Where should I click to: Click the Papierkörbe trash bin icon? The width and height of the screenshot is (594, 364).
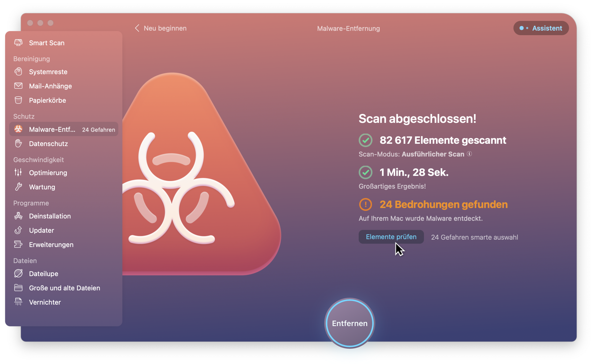(18, 100)
